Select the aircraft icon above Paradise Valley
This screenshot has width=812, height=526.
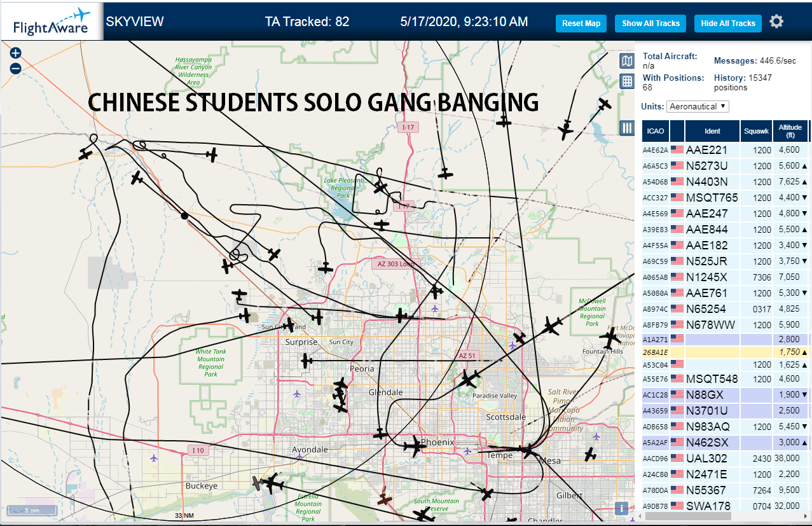[470, 379]
